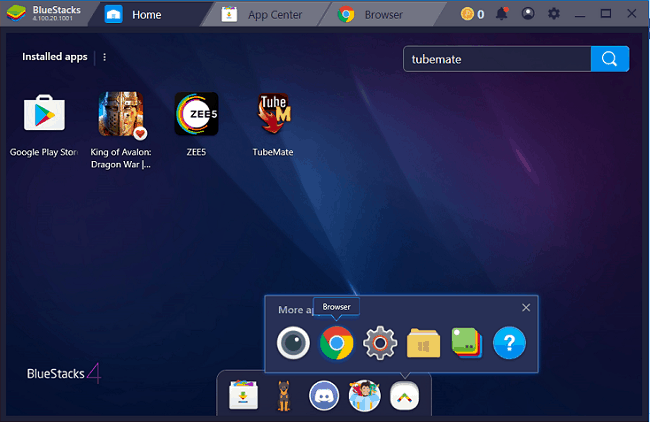The width and height of the screenshot is (650, 422).
Task: Click the BlueStacks logo in title bar
Action: click(16, 14)
